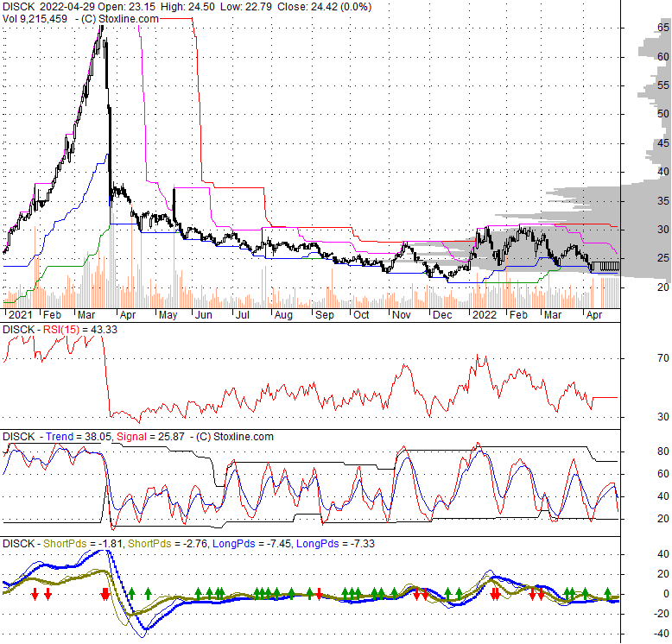Click the 60 price axis label

tap(663, 56)
